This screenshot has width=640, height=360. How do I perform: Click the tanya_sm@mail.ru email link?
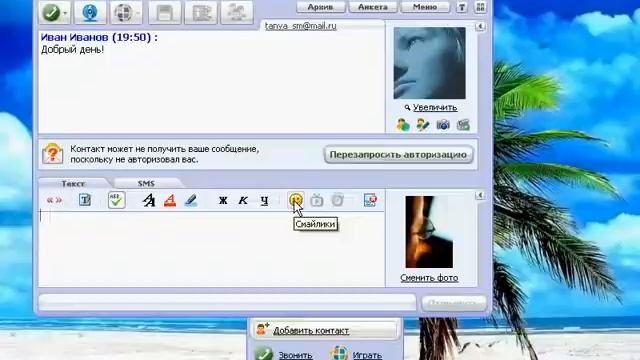300,26
